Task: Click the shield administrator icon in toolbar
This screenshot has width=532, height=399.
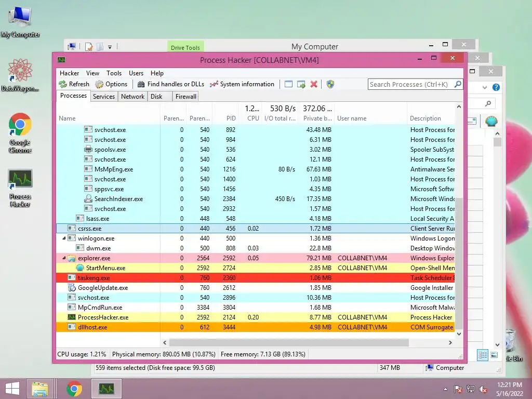Action: click(x=330, y=84)
